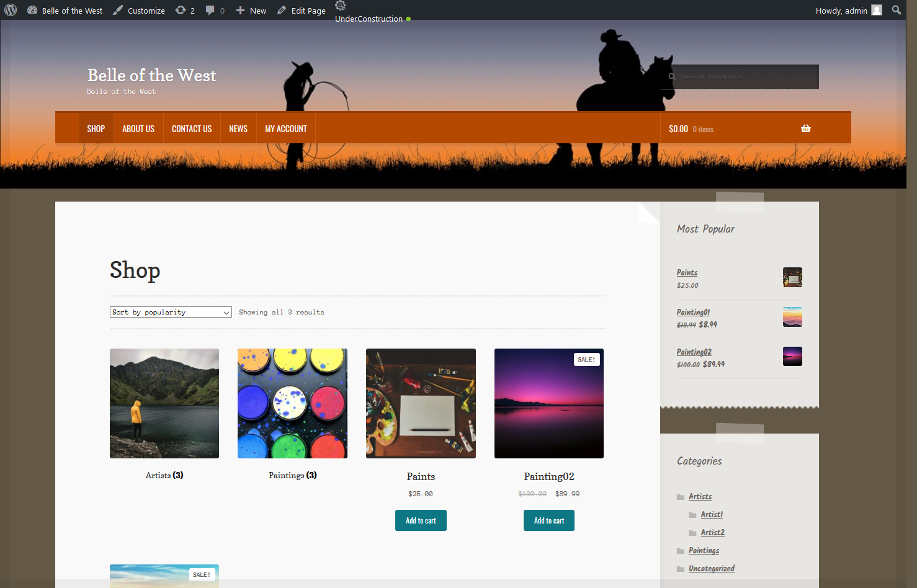Click the New content menu
Viewport: 917px width, 588px height.
point(251,11)
